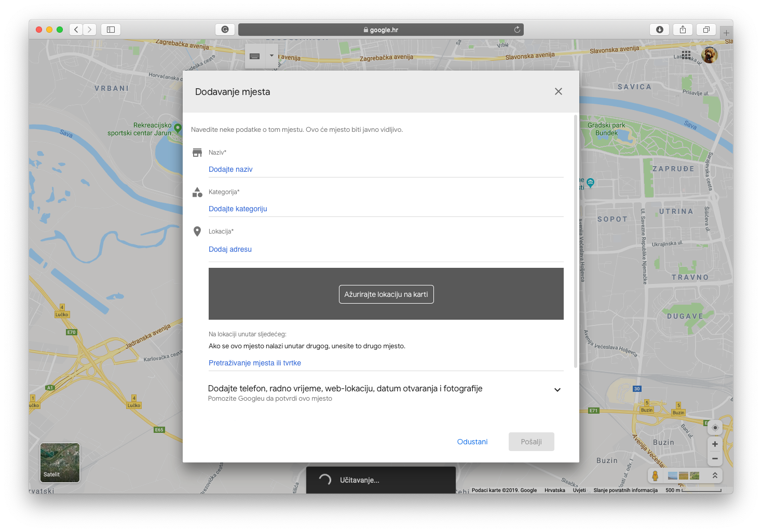This screenshot has width=762, height=532.
Task: Click the Dodajte kategoriju category field
Action: [x=386, y=209]
